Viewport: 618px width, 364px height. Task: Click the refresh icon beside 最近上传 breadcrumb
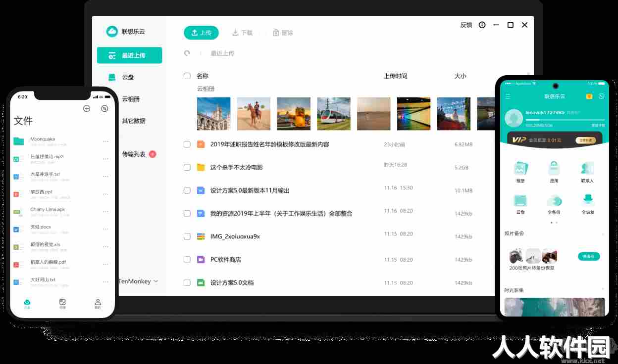coord(187,53)
